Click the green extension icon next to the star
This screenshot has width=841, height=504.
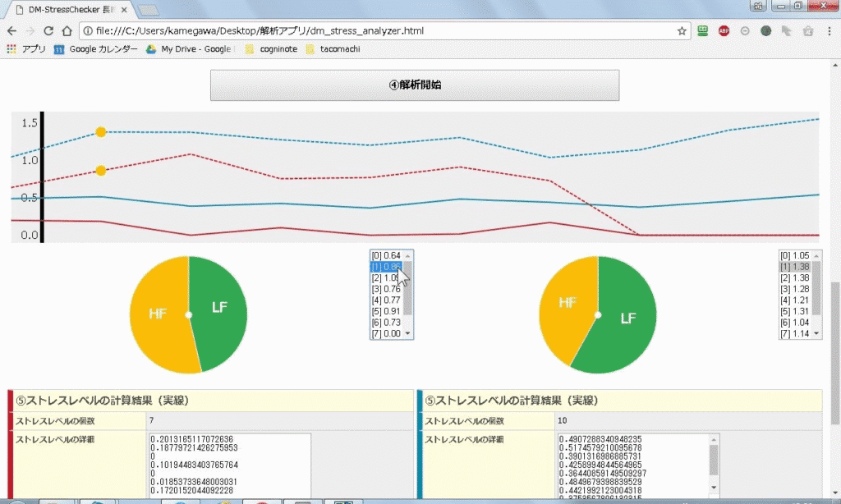coord(702,30)
